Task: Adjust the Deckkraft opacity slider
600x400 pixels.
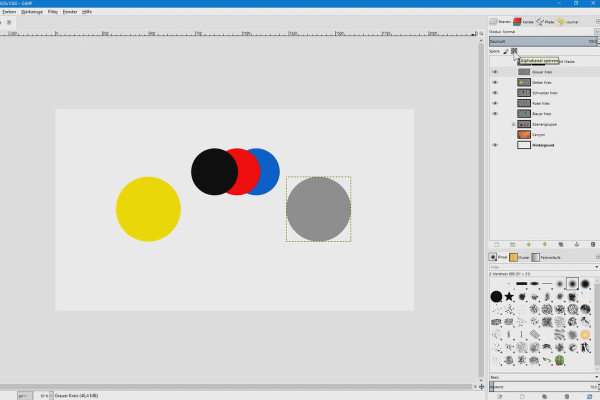Action: click(x=543, y=41)
